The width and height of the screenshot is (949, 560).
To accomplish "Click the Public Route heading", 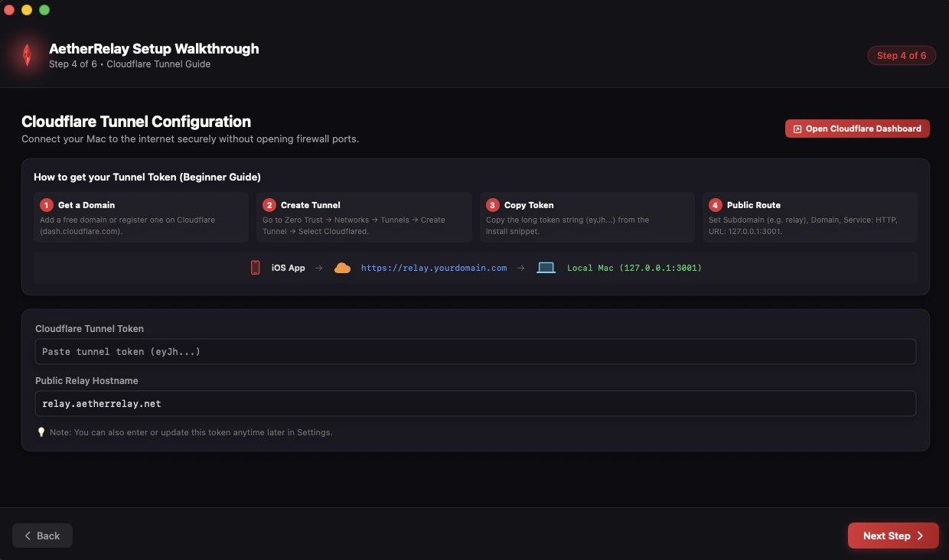I will point(754,205).
